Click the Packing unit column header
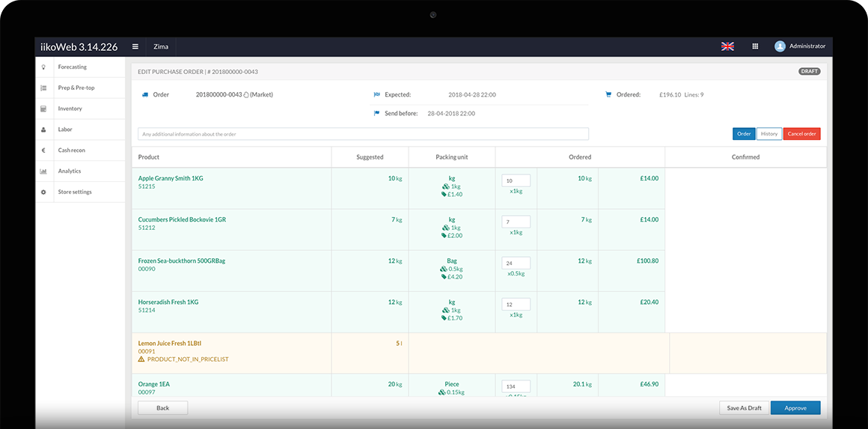 click(x=452, y=157)
